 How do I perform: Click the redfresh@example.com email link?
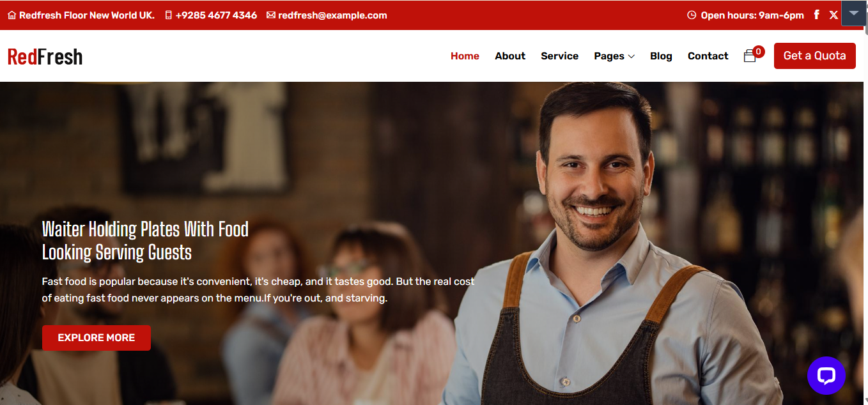[332, 15]
